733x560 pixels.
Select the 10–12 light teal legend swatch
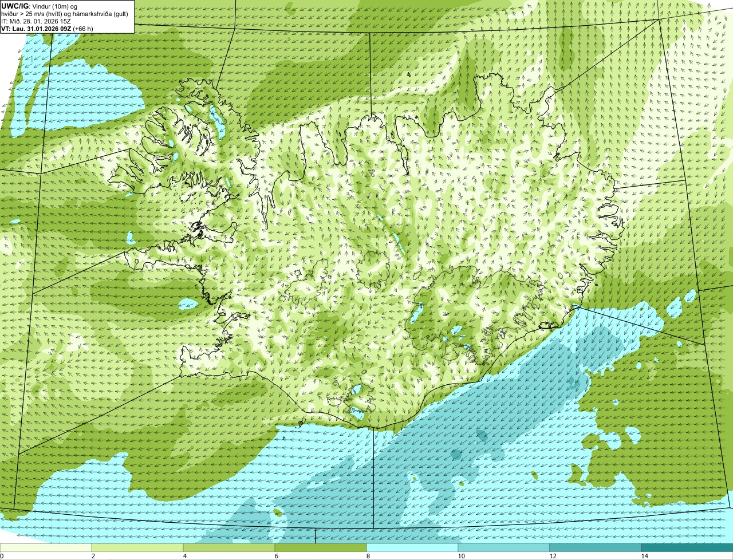tap(504, 548)
